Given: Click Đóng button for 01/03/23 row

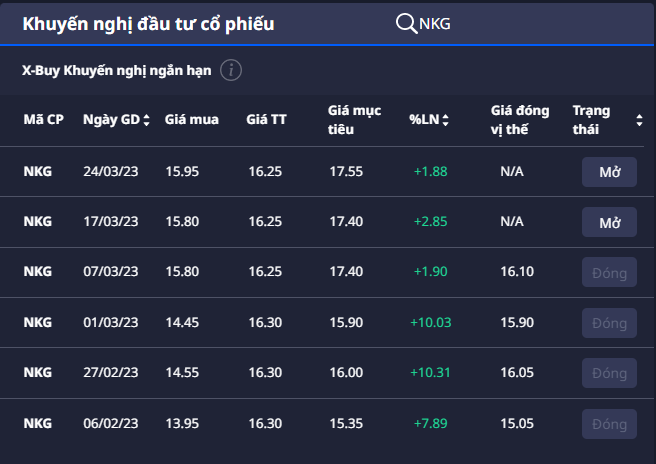Looking at the screenshot, I should [609, 322].
